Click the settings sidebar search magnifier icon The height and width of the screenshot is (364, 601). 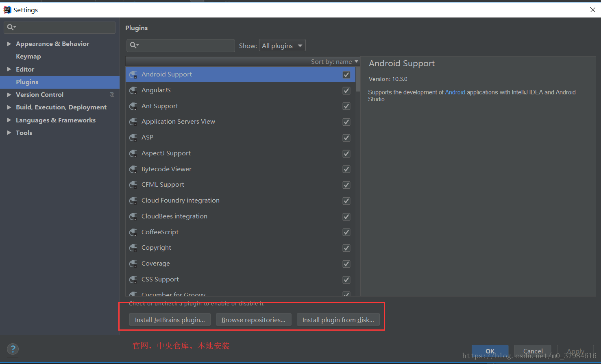point(11,27)
